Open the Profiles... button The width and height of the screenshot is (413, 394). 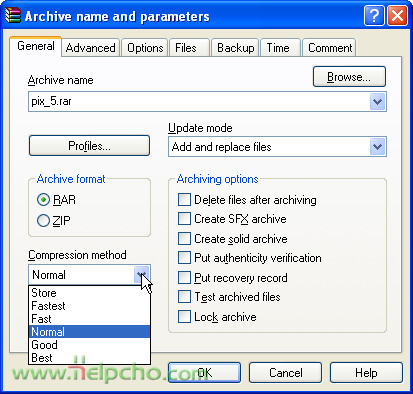click(89, 145)
